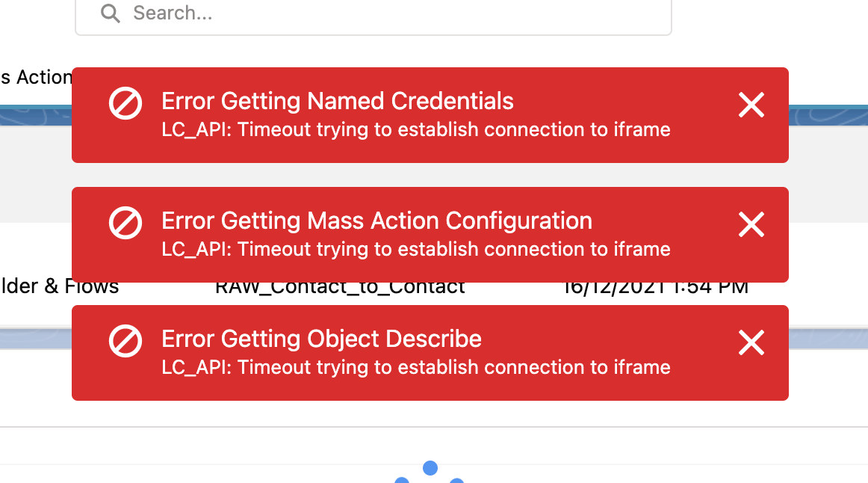Image resolution: width=868 pixels, height=483 pixels.
Task: Click the horizontal divider line above the spinner
Action: 430,425
